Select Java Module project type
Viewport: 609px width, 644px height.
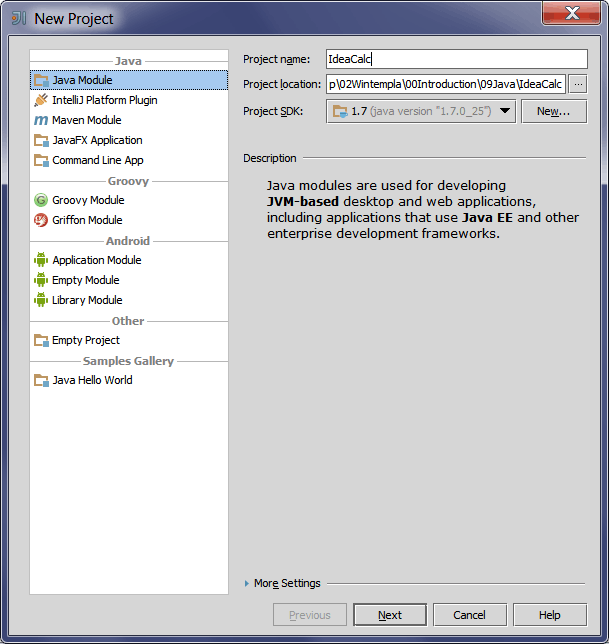tap(129, 80)
